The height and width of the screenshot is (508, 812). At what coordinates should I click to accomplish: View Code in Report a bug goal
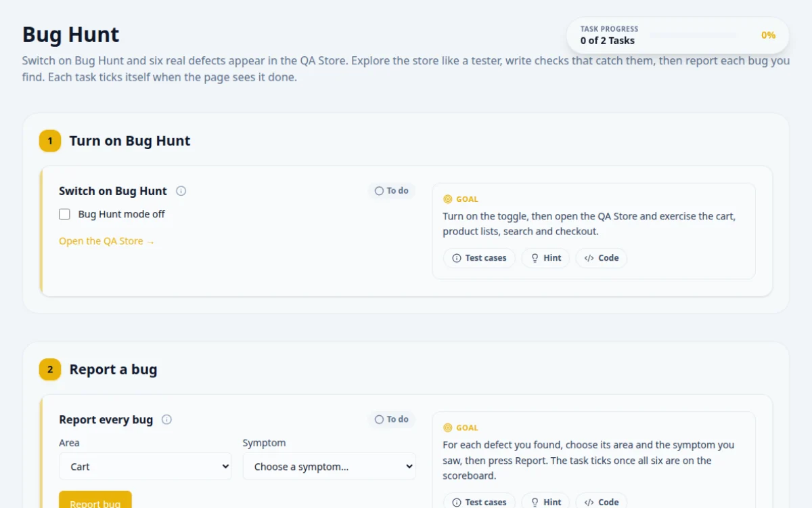tap(602, 502)
